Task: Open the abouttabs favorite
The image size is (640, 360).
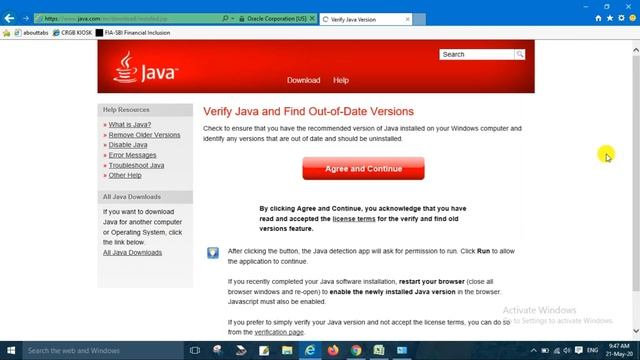Action: pos(31,33)
